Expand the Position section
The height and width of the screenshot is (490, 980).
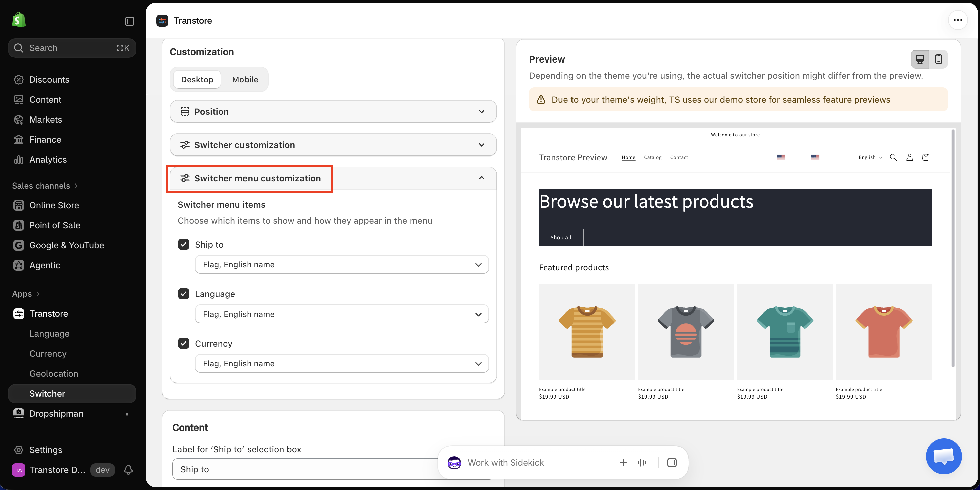click(x=333, y=112)
